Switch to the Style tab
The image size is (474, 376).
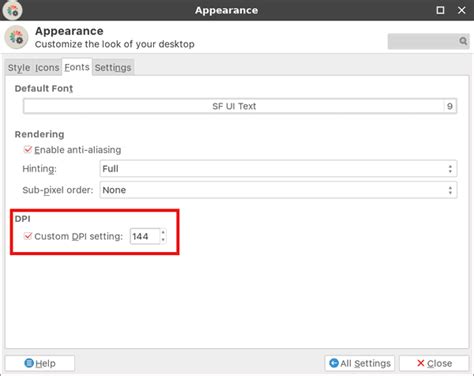19,68
